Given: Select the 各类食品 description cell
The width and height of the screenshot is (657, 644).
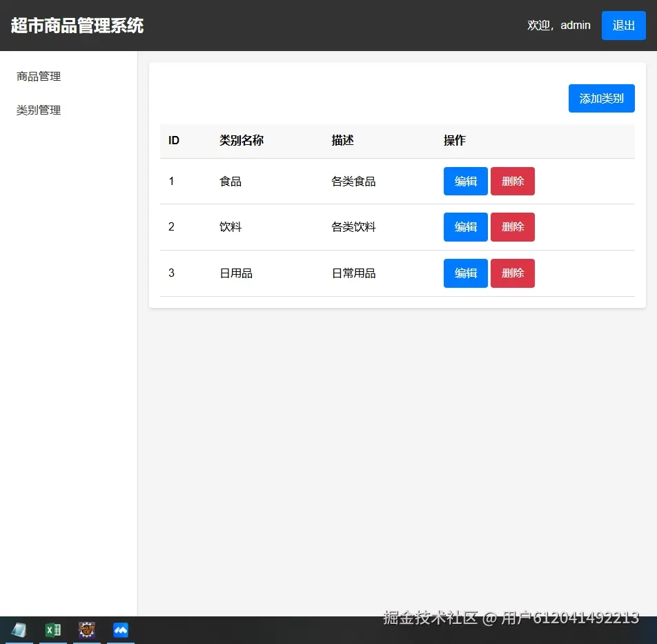Looking at the screenshot, I should click(353, 182).
